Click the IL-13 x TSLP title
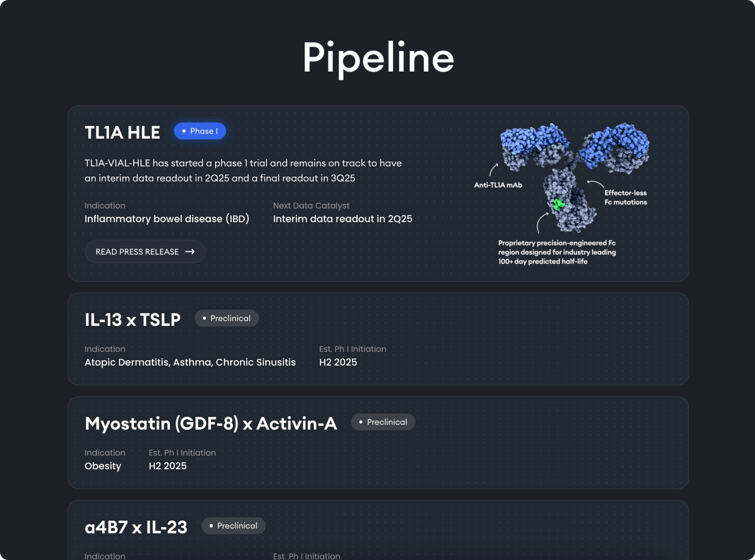 tap(132, 319)
